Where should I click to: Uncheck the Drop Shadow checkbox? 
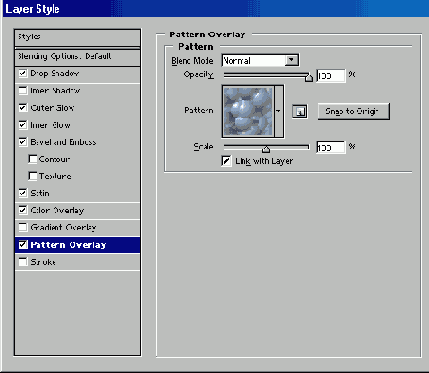(x=23, y=73)
